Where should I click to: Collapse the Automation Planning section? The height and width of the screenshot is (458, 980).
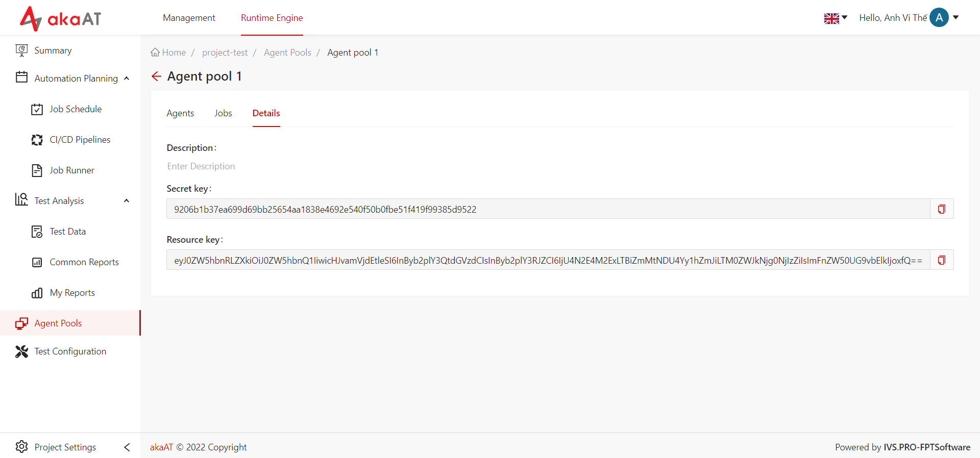(x=127, y=79)
